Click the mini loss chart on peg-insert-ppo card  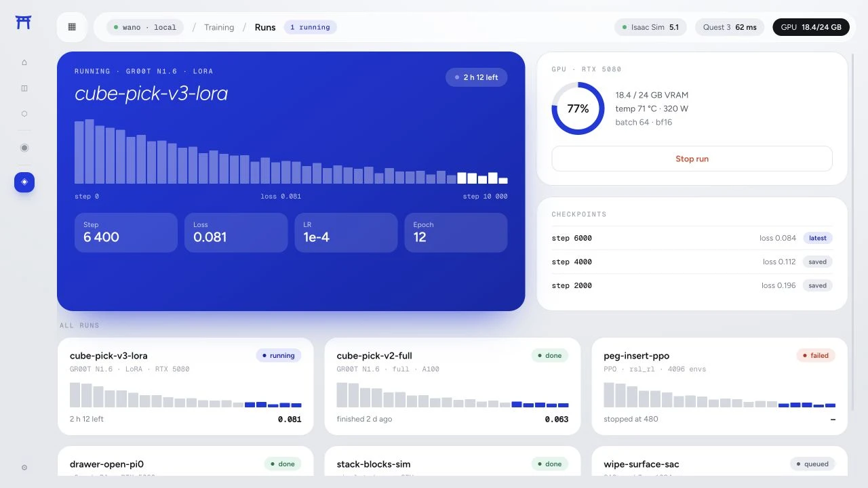click(719, 394)
